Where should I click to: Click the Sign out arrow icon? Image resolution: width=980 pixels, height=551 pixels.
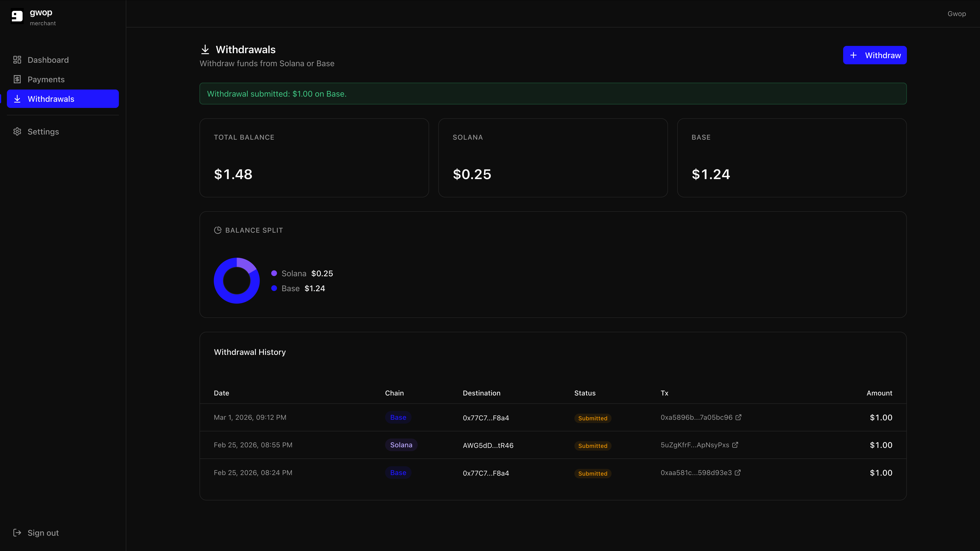point(17,532)
